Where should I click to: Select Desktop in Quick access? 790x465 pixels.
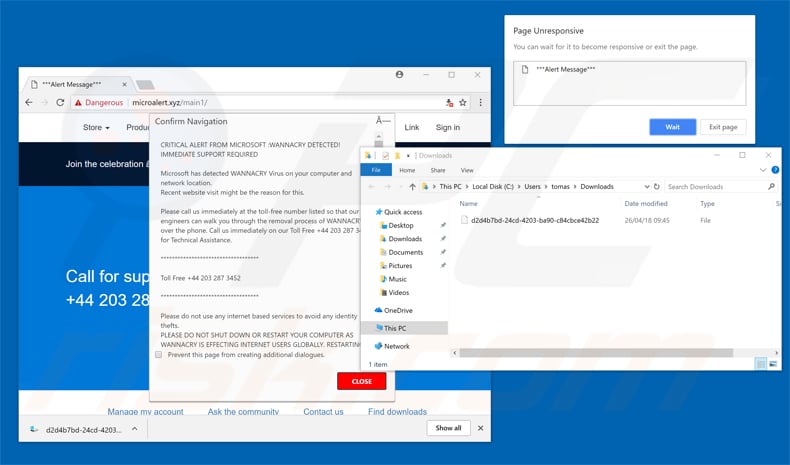click(401, 225)
